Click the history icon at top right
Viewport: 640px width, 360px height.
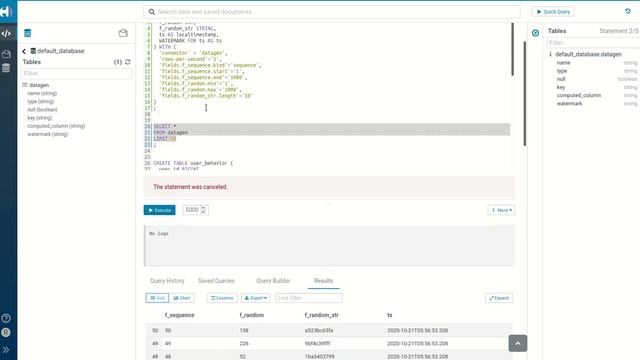pyautogui.click(x=628, y=11)
